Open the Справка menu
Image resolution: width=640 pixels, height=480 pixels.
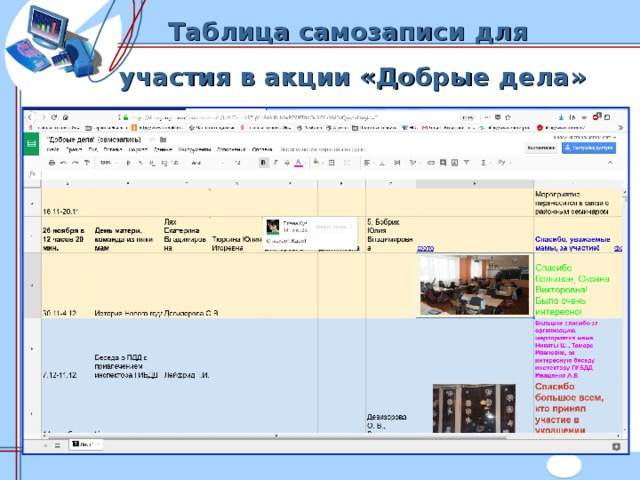tap(262, 150)
